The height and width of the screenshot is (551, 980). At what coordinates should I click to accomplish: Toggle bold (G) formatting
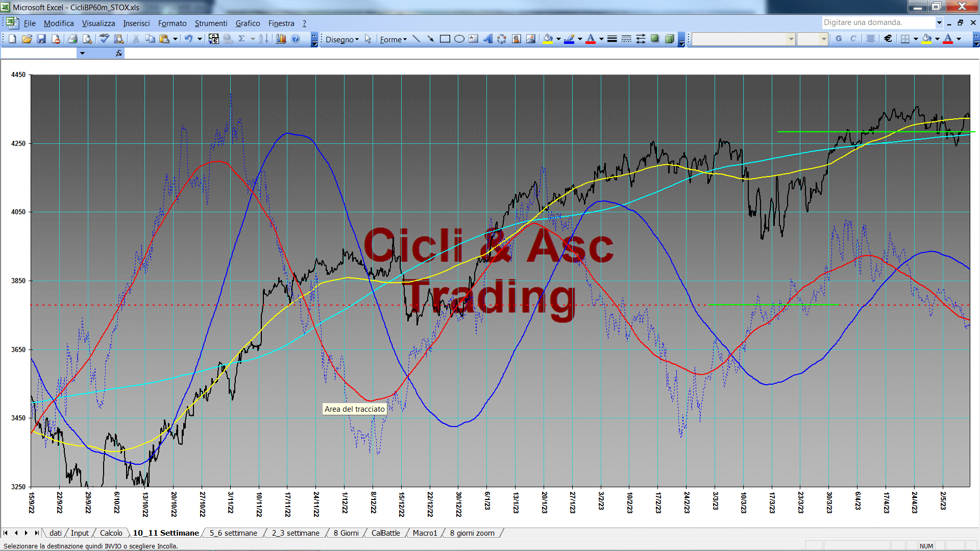839,39
